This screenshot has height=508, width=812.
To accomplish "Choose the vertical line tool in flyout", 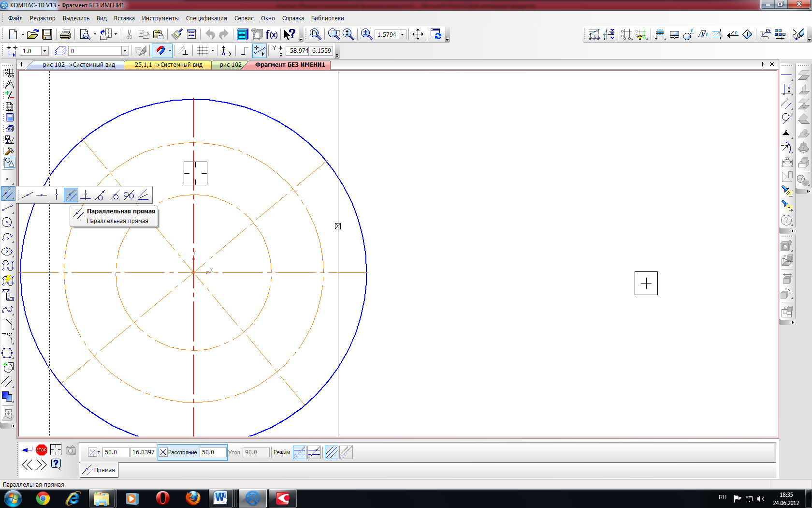I will pyautogui.click(x=57, y=195).
